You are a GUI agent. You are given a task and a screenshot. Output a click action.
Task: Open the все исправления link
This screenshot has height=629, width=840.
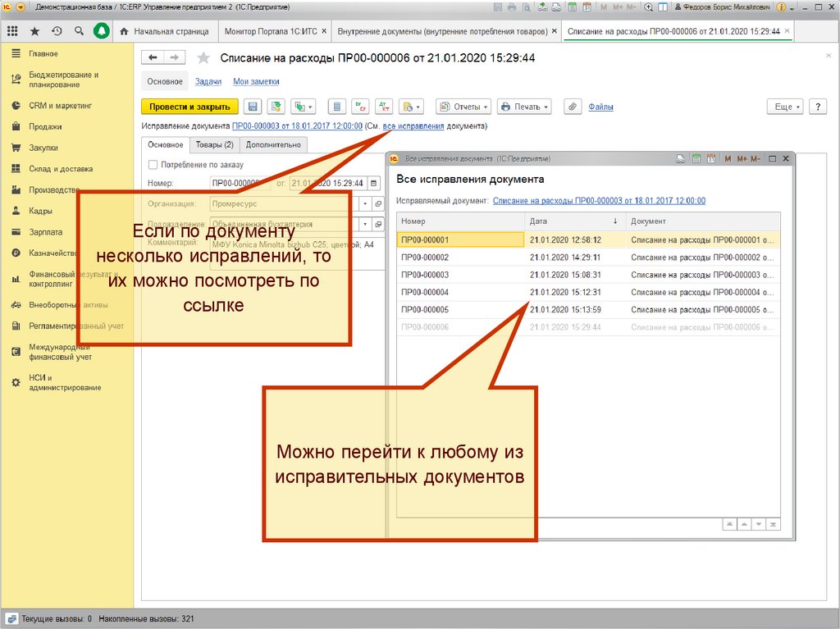click(413, 126)
